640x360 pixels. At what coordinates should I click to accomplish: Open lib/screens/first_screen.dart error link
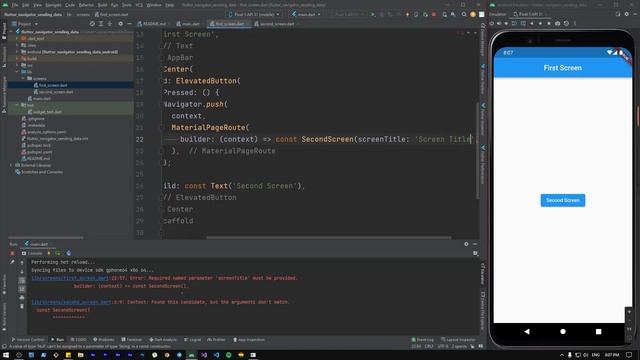(x=70, y=278)
